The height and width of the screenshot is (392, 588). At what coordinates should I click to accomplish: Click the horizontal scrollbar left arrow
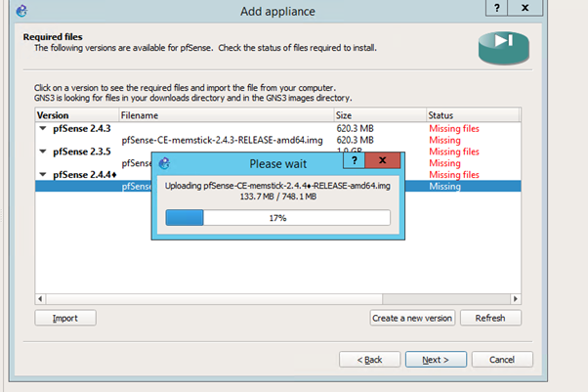[x=40, y=299]
